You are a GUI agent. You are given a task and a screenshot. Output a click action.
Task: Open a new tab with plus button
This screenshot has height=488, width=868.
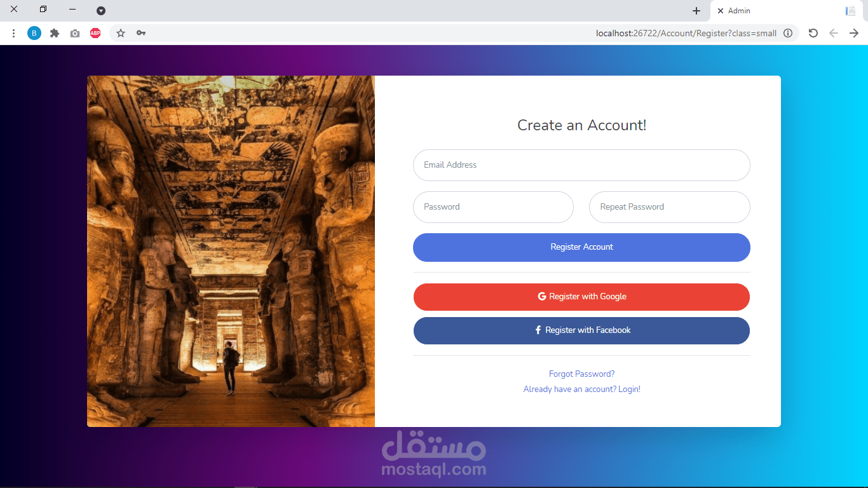click(696, 11)
